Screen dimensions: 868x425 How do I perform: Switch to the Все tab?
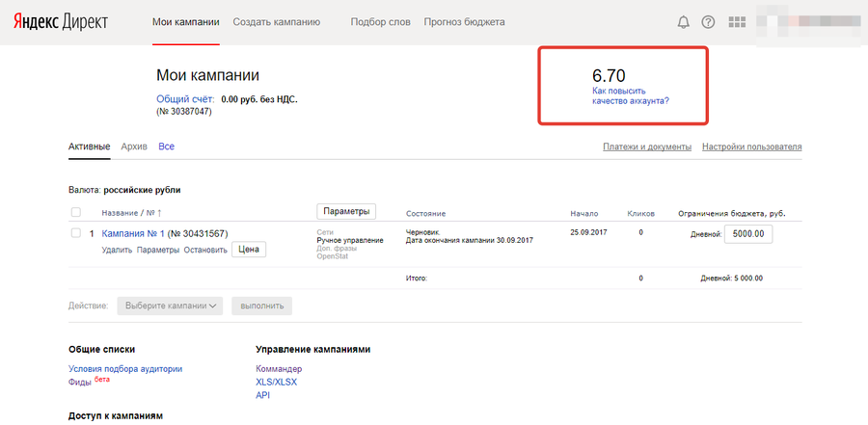pos(166,146)
